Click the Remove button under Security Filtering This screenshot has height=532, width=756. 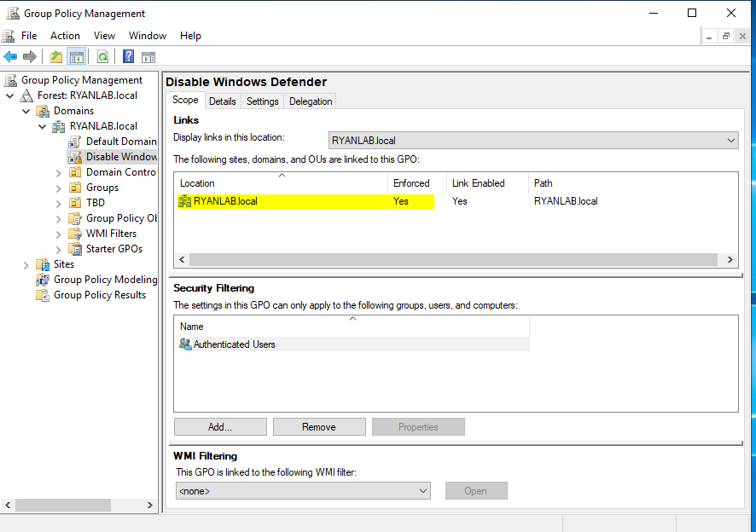point(319,426)
